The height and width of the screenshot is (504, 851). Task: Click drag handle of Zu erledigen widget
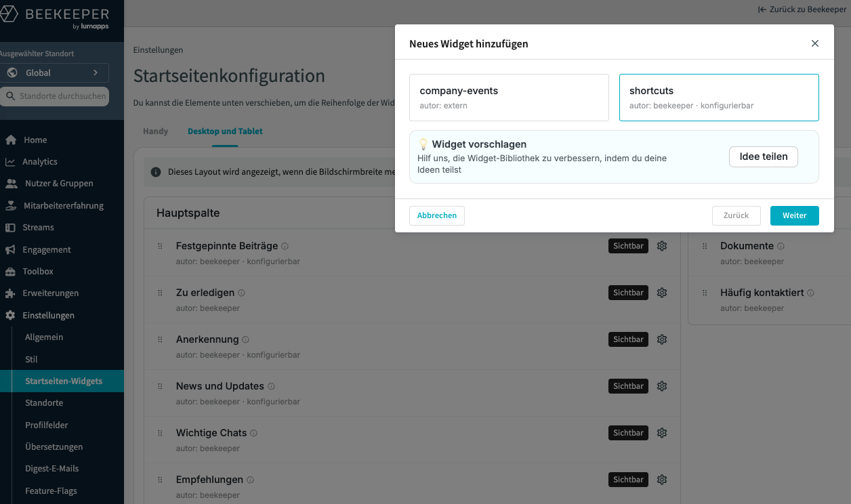pos(160,293)
